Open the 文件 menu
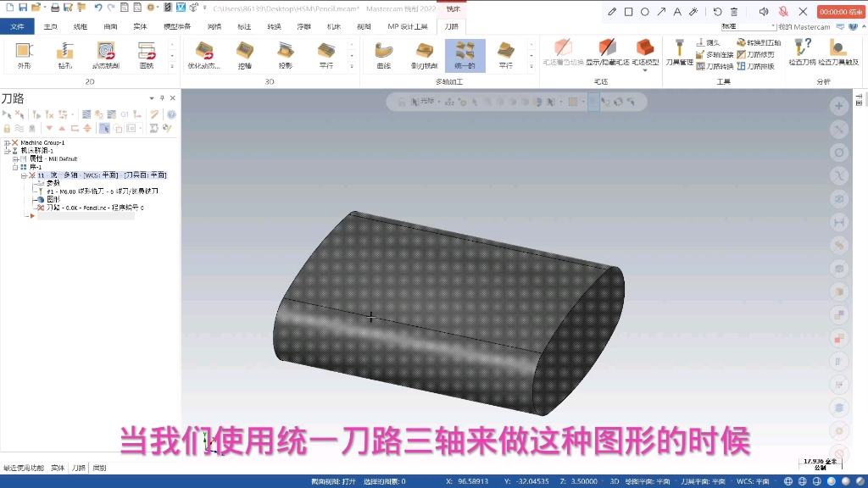Viewport: 868px width, 488px height. click(17, 26)
